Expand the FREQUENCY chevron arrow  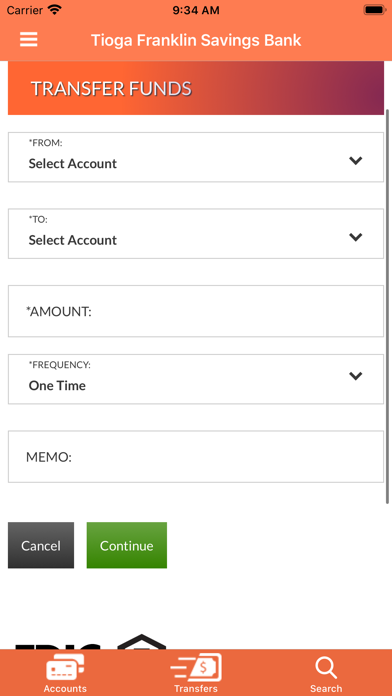point(356,376)
